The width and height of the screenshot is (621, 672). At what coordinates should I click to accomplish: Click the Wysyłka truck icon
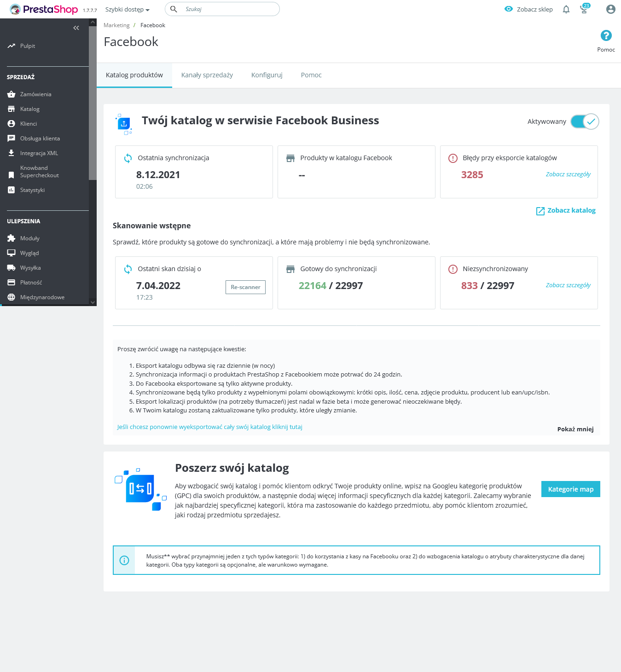[12, 268]
